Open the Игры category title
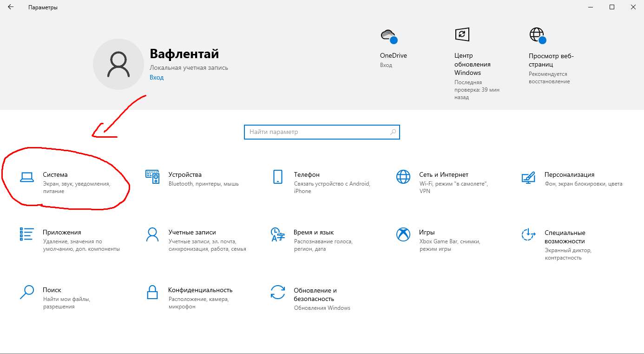The image size is (644, 354). point(427,232)
